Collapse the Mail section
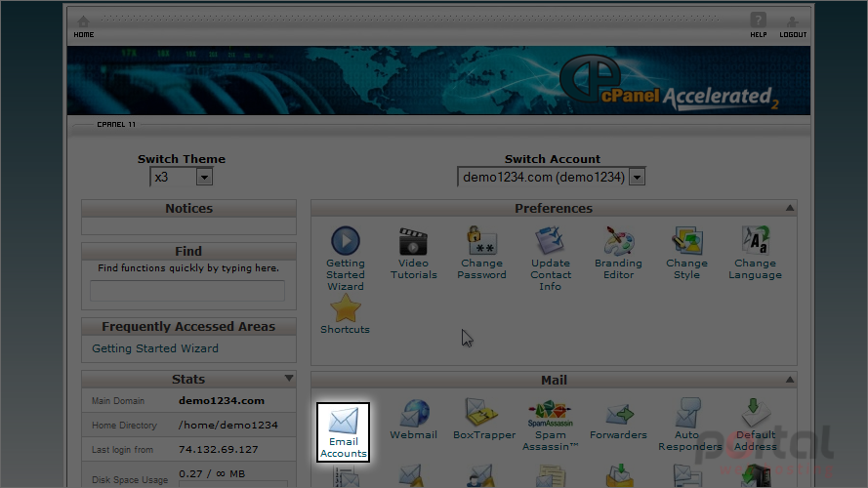The image size is (868, 488). pos(789,380)
